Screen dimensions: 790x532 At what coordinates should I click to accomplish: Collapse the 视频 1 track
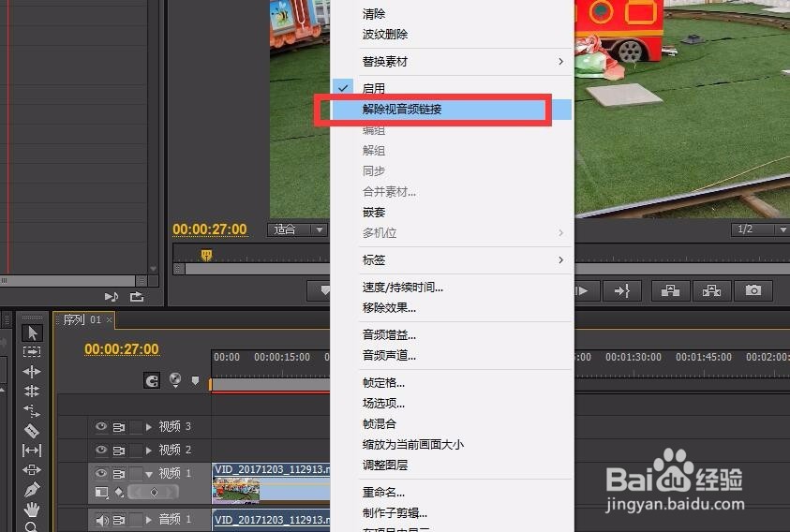[149, 474]
